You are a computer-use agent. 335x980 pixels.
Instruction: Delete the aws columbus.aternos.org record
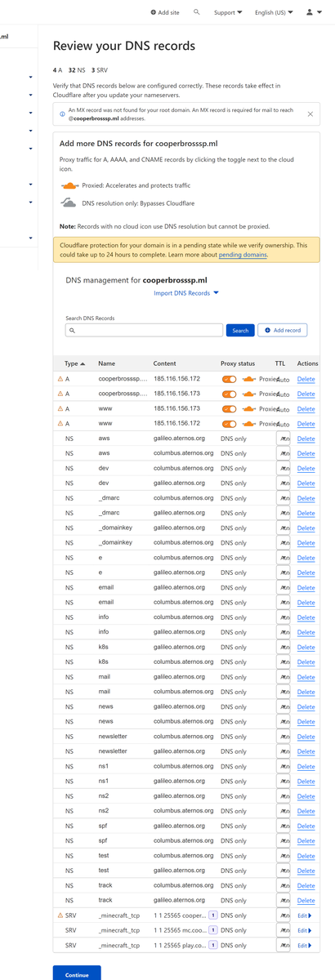pyautogui.click(x=306, y=453)
